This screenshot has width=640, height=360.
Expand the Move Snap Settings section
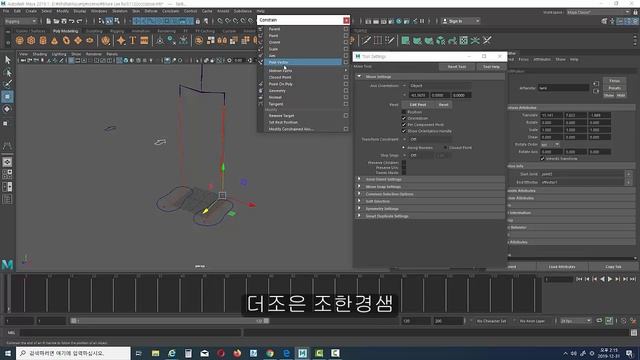click(359, 187)
